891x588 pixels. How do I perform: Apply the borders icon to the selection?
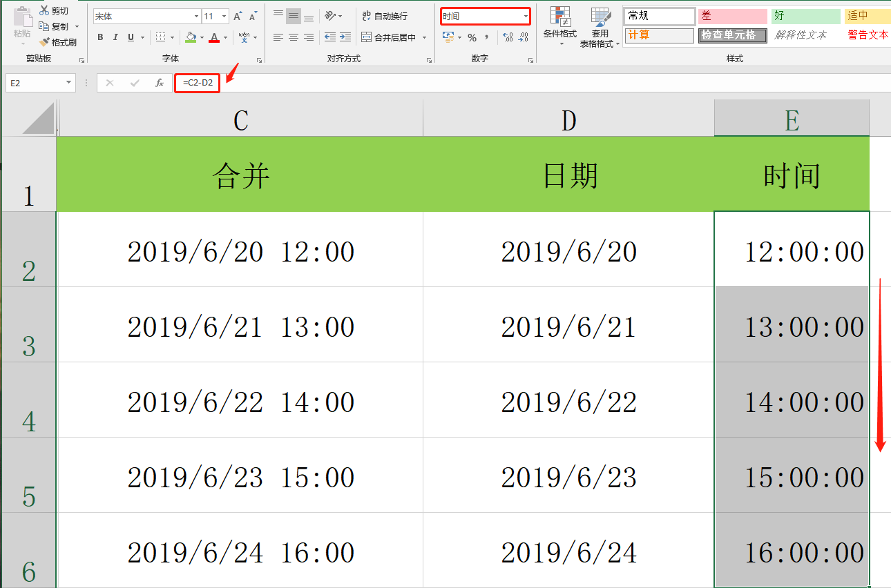tap(160, 37)
